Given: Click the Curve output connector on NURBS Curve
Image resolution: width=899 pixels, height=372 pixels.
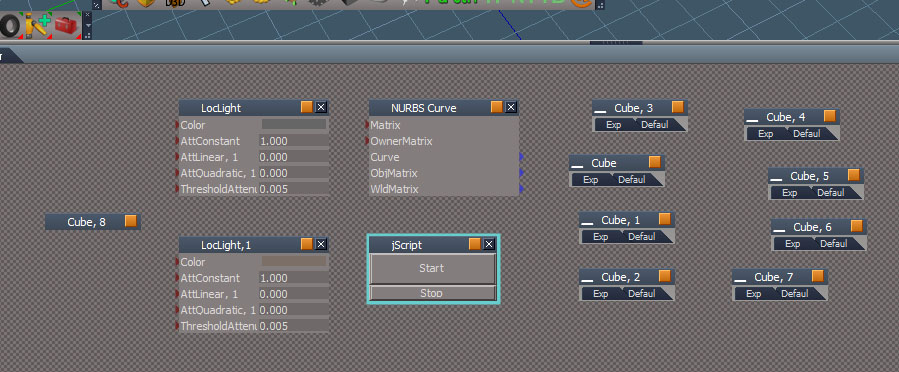Looking at the screenshot, I should pos(521,156).
